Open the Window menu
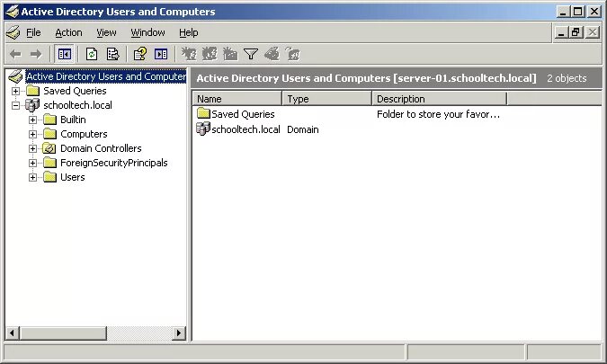Screen dimensions: 607x364 coord(147,32)
